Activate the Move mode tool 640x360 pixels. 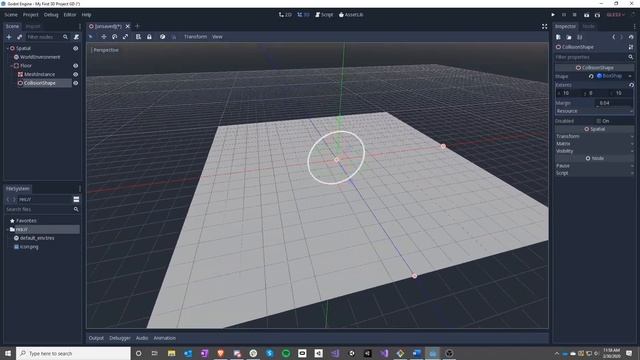104,37
